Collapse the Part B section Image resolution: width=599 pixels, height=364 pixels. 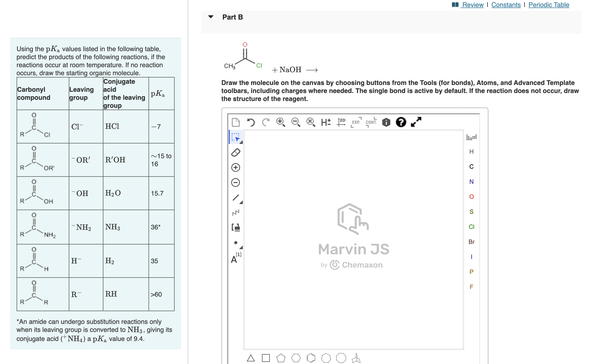(x=211, y=17)
